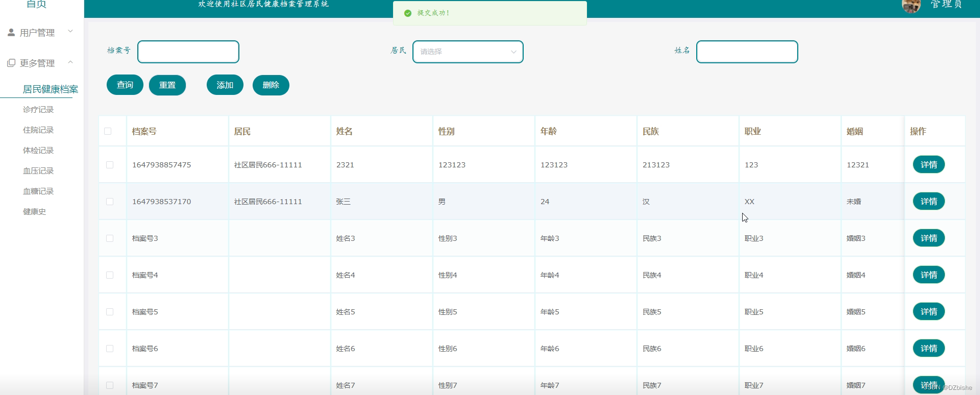Click the cell 1647938857475
Screen dimensions: 980x395
tap(162, 165)
